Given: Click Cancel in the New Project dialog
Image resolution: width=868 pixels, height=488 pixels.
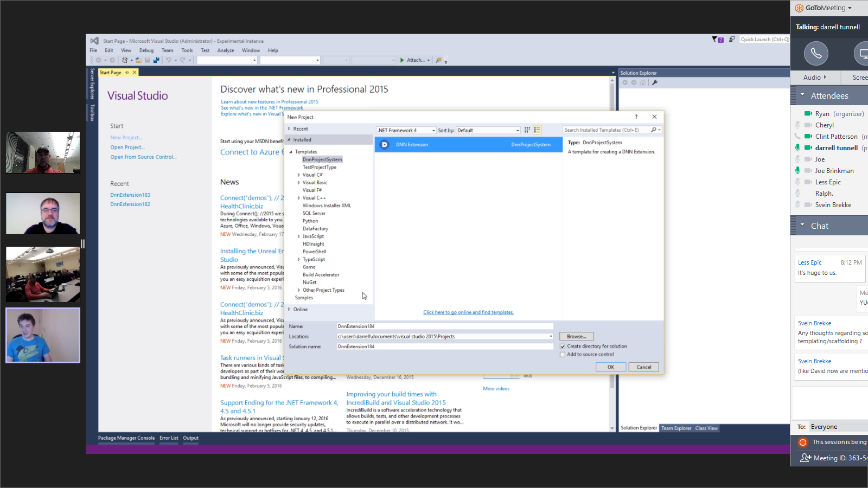Looking at the screenshot, I should (644, 367).
